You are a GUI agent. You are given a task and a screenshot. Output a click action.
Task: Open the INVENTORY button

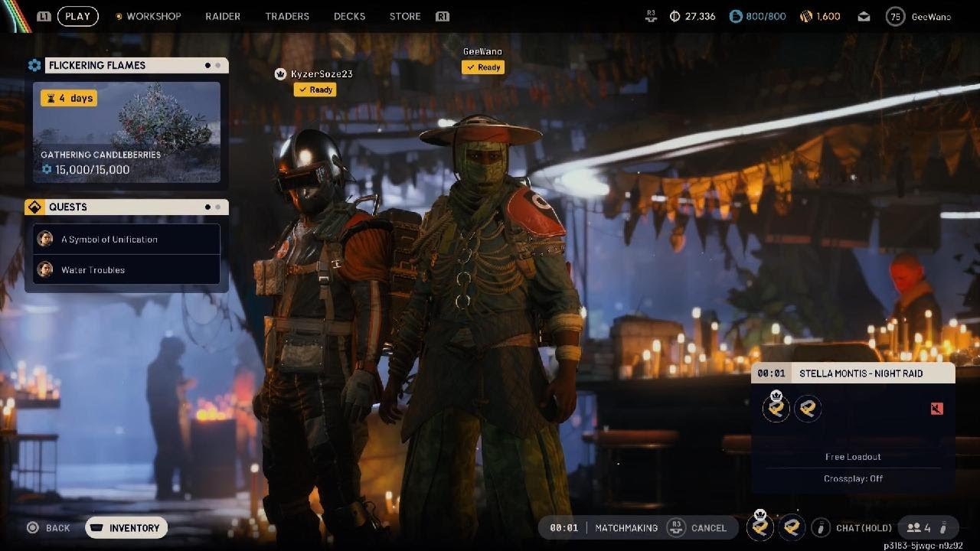126,528
